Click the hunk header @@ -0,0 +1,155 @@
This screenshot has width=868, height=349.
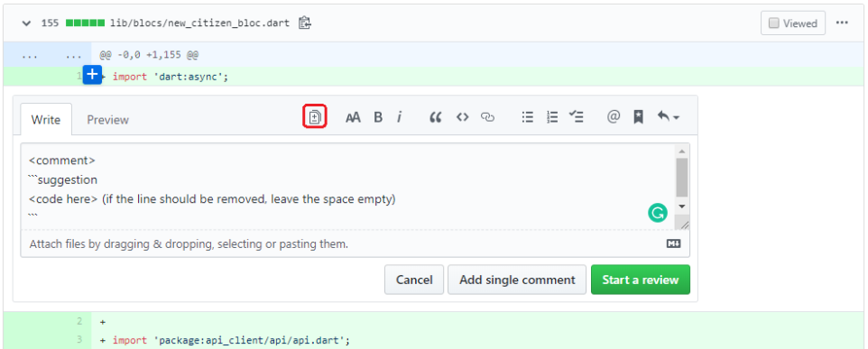149,55
